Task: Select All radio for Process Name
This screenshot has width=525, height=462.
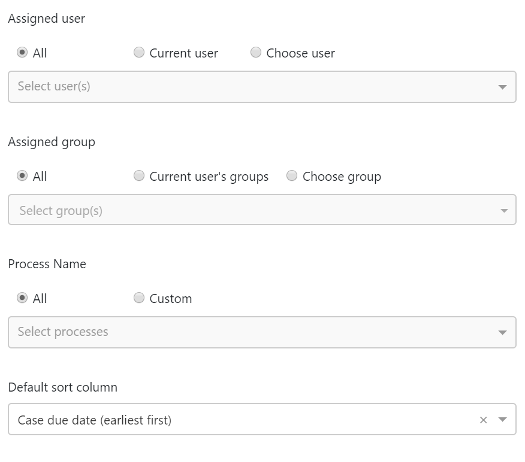Action: (x=22, y=298)
